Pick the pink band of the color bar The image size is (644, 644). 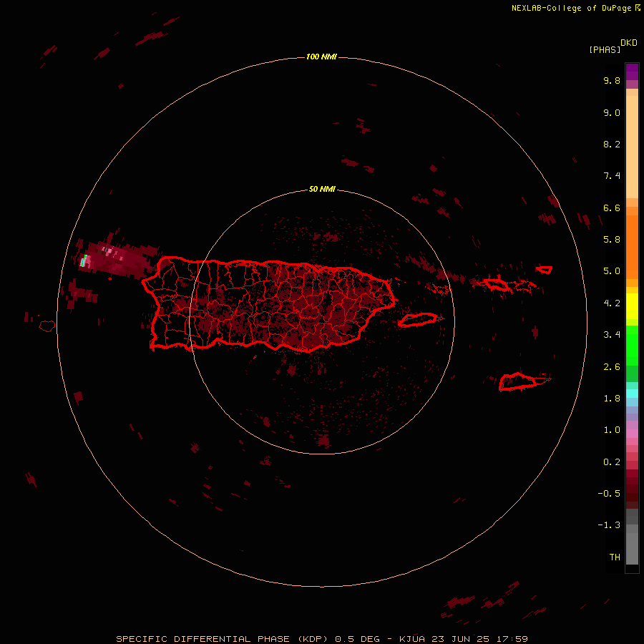point(632,434)
